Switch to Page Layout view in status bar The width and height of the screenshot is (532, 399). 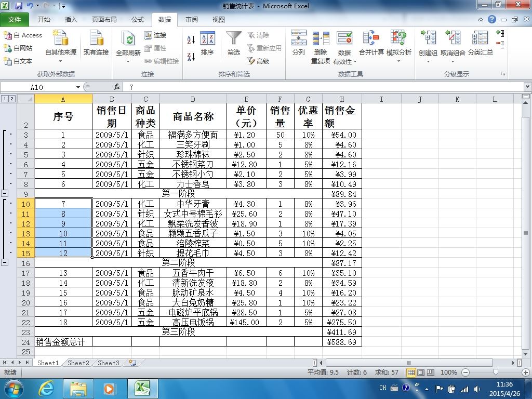421,373
